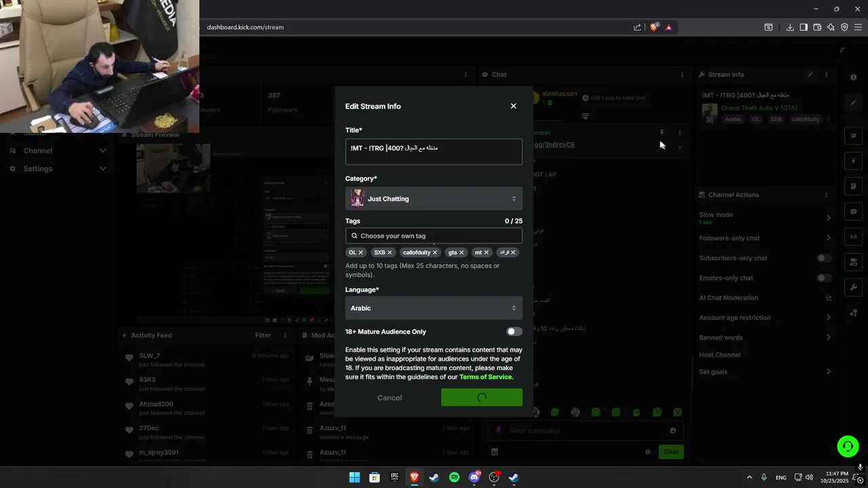Screen dimensions: 868x488
Task: Click the Send a message chat field
Action: (x=586, y=430)
